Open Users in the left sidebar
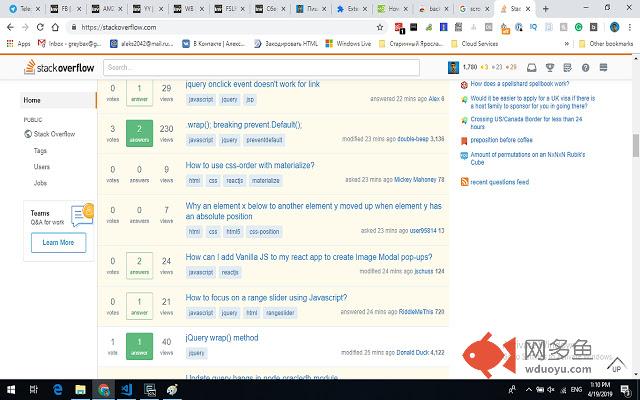The height and width of the screenshot is (400, 640). pos(41,166)
